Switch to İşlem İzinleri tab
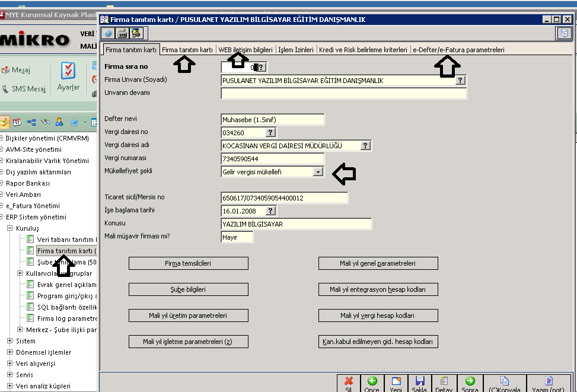 [x=296, y=50]
